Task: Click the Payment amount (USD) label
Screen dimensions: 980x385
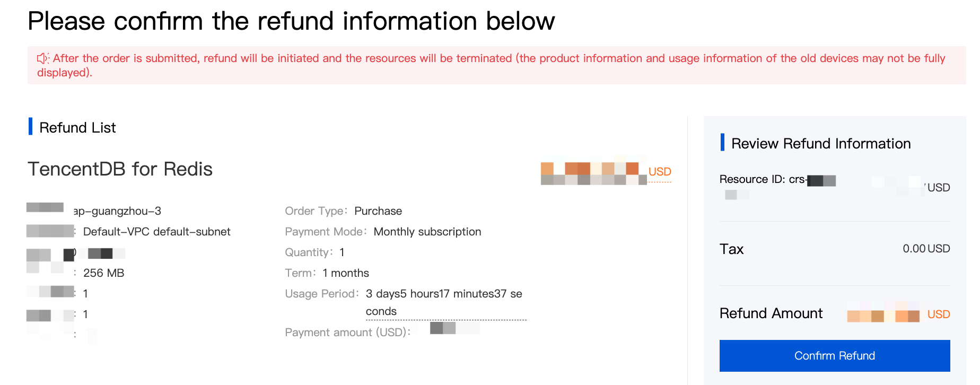Action: [347, 332]
